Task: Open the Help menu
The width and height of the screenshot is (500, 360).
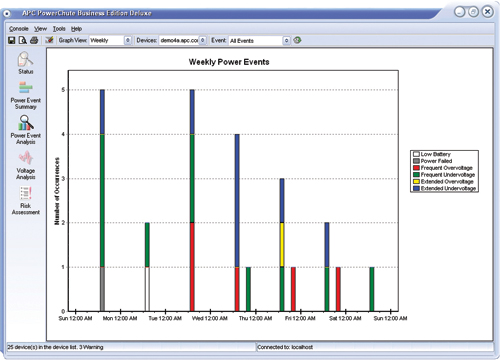Action: (76, 29)
